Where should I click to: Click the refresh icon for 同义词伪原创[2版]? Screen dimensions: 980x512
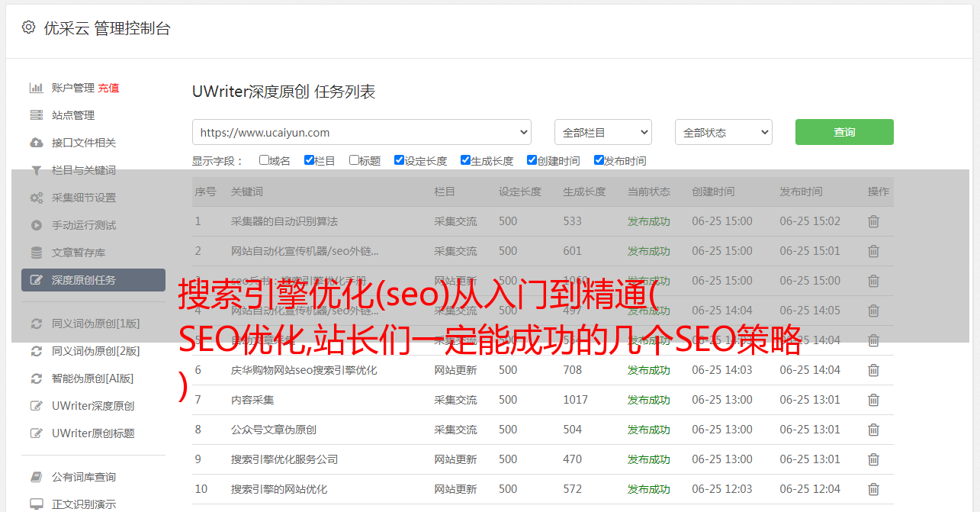pyautogui.click(x=36, y=351)
